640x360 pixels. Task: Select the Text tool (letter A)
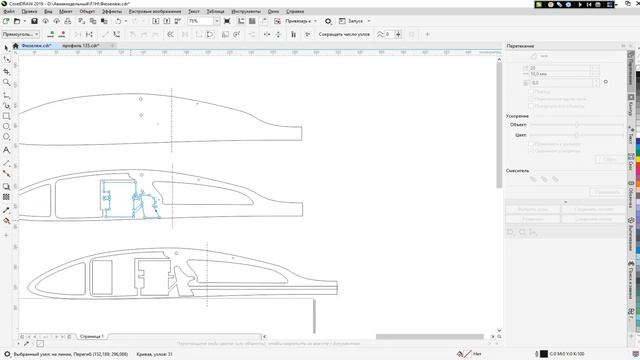point(6,150)
